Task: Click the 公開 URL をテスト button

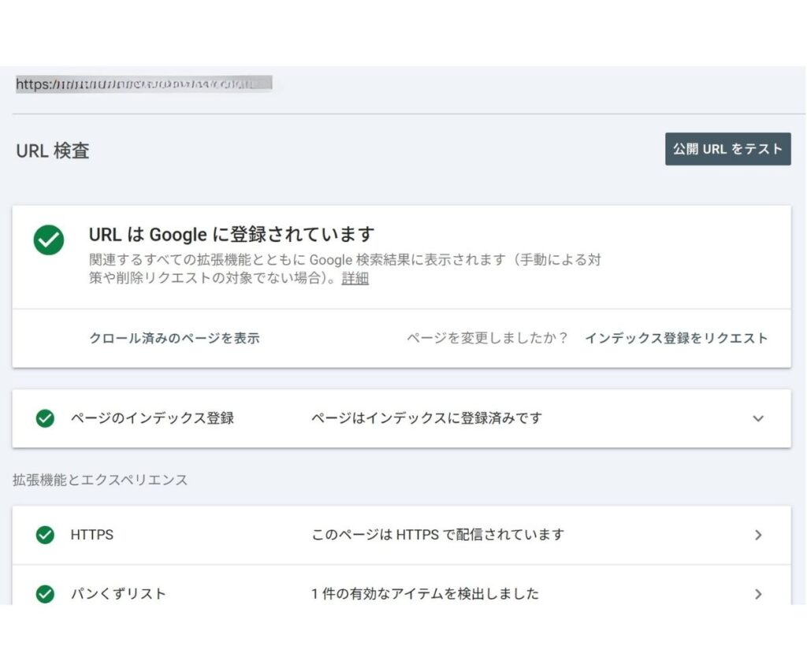Action: pos(727,149)
